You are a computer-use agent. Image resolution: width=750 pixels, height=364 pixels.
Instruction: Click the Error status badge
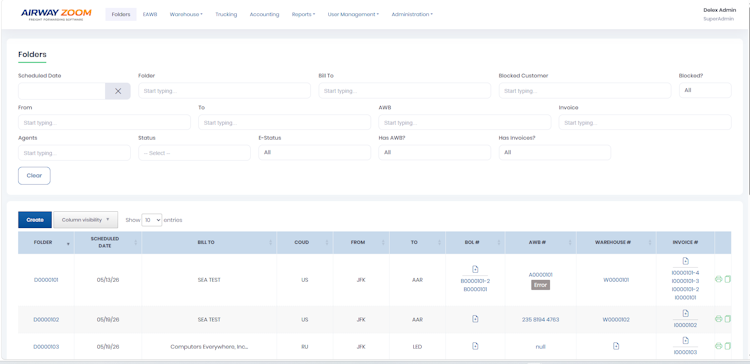tap(540, 285)
